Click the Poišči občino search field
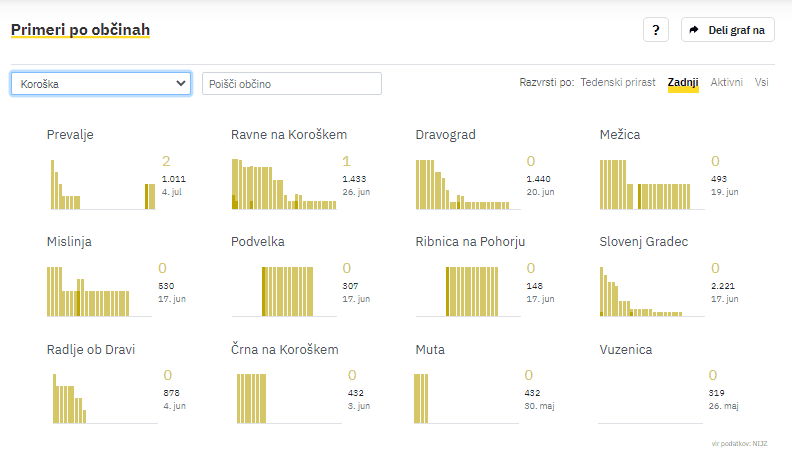Screen dimensions: 792x465 pos(292,84)
